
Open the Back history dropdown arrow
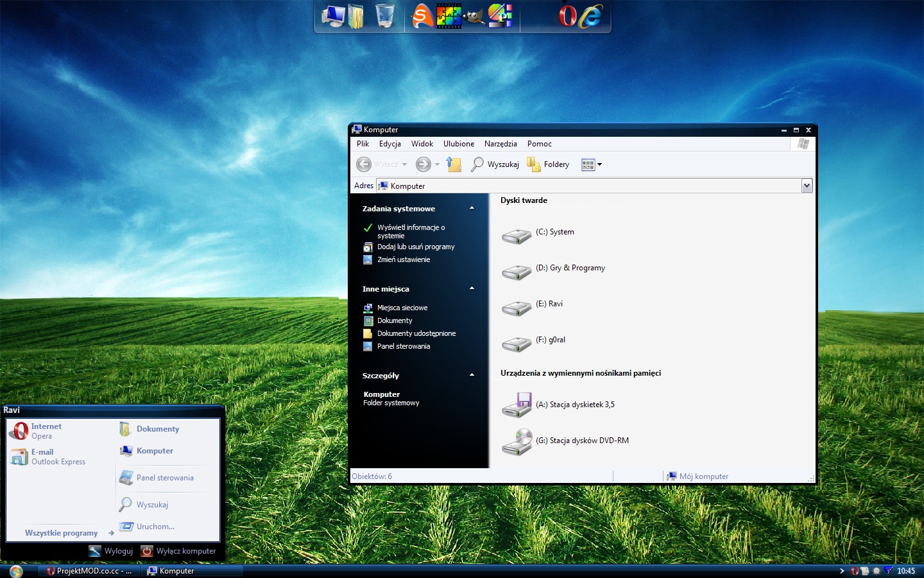[x=404, y=164]
